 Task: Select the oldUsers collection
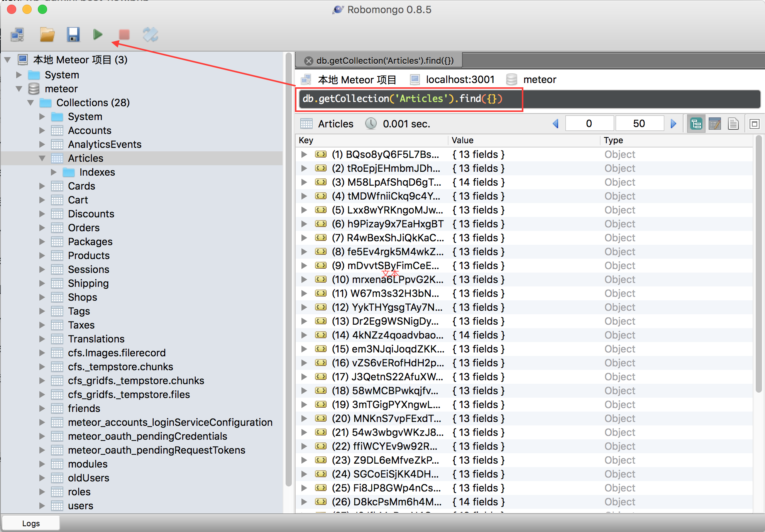88,478
